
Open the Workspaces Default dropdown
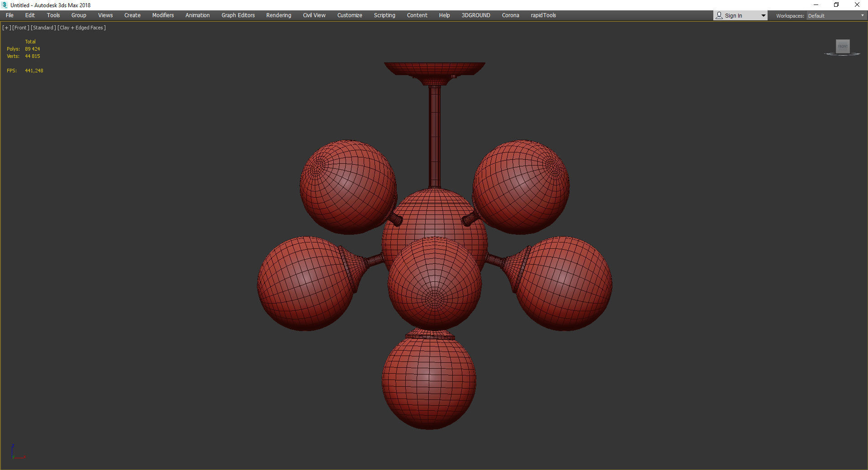click(836, 16)
